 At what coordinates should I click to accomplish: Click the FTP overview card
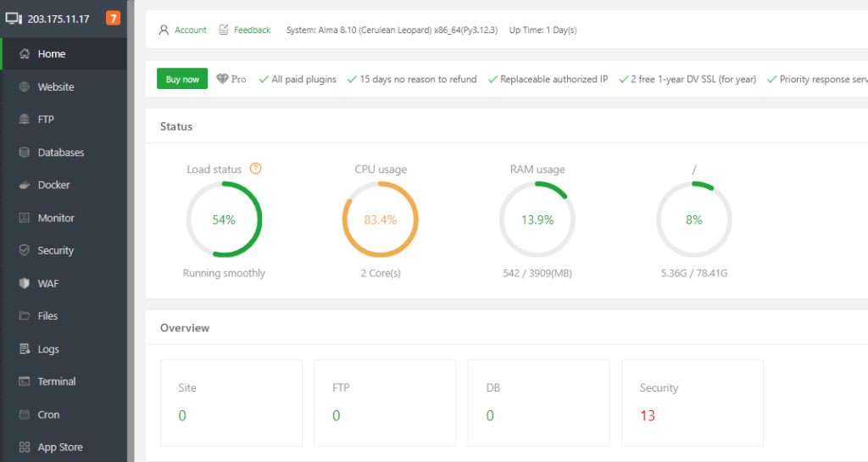coord(385,403)
